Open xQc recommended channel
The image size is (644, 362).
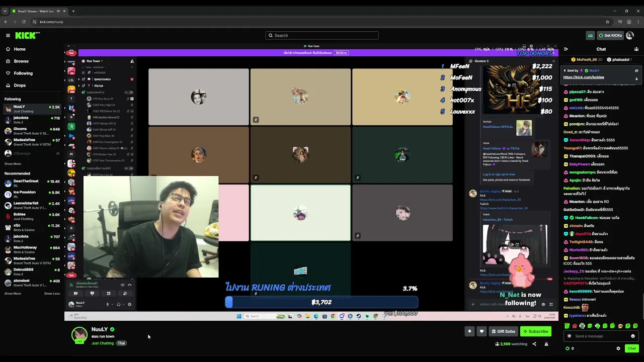point(32,227)
